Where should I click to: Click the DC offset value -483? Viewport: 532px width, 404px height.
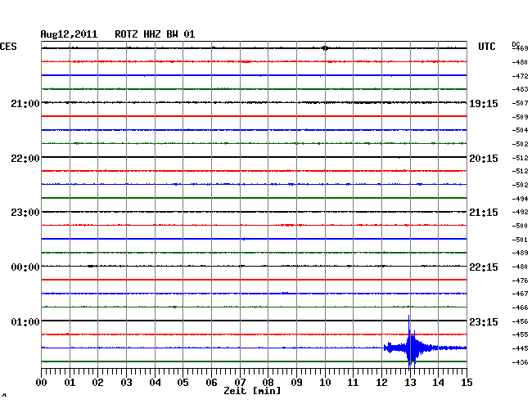click(x=520, y=89)
